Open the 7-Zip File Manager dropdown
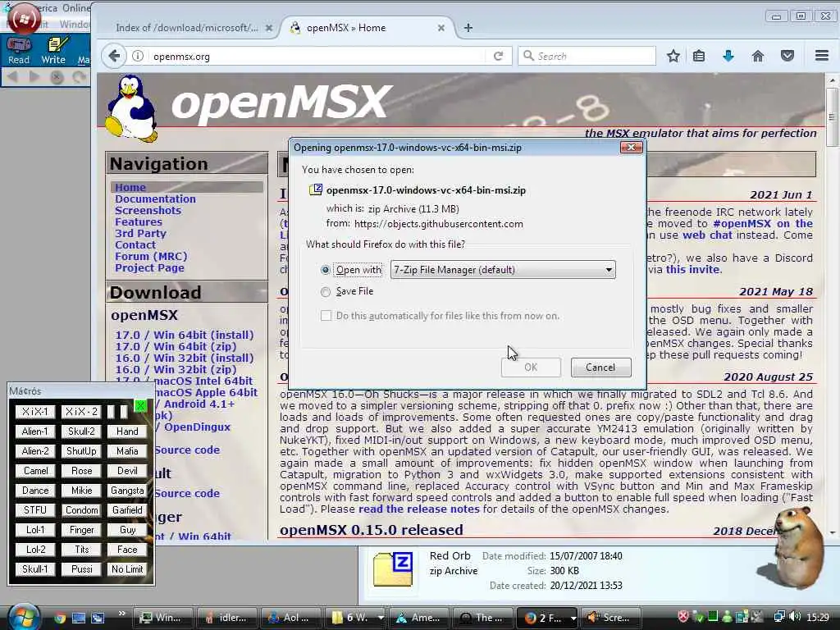This screenshot has width=840, height=630. pos(503,269)
